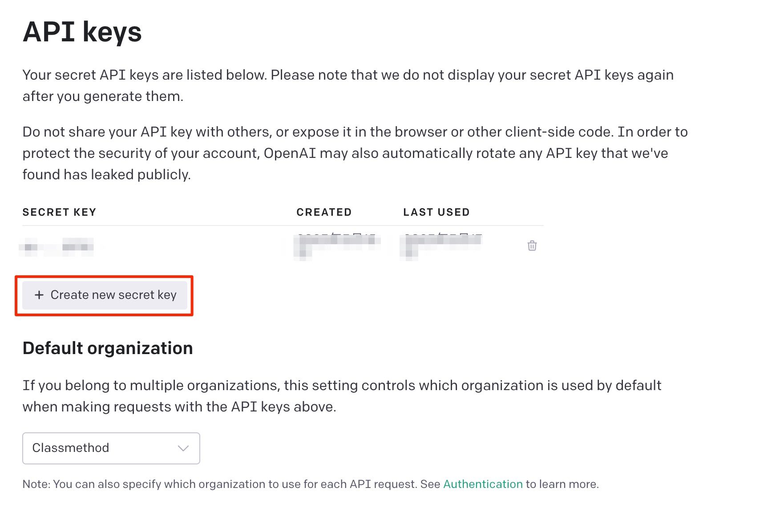Viewport: 768px width, 532px height.
Task: Open the Authentication link
Action: click(483, 484)
